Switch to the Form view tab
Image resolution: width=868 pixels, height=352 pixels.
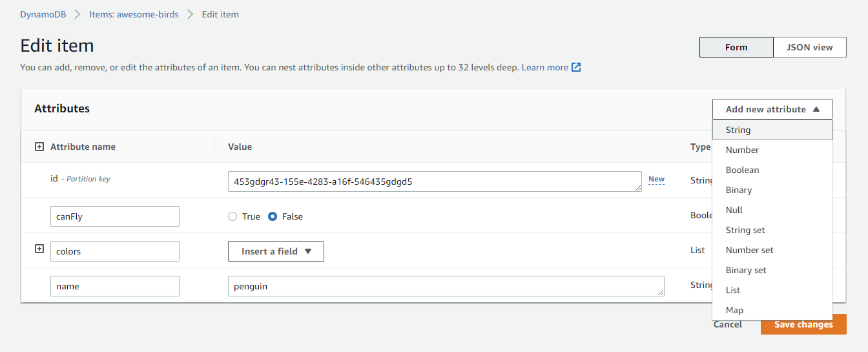(x=736, y=47)
